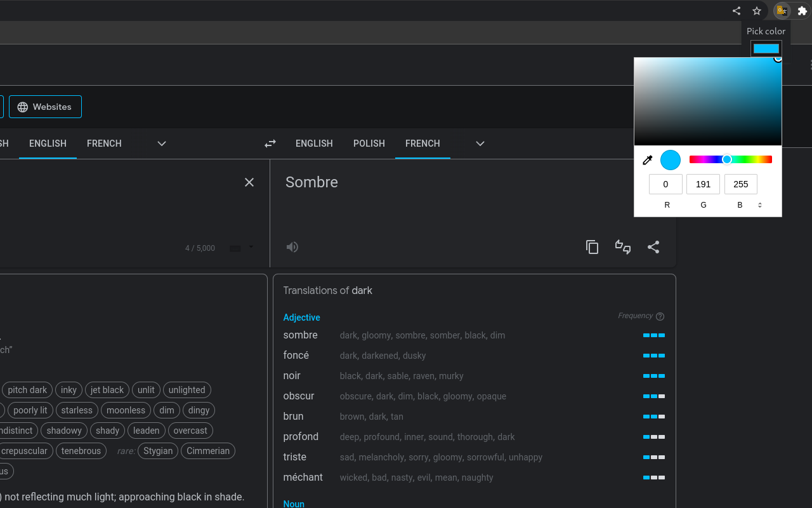812x508 pixels.
Task: Bookmark this page with the star toggle
Action: coord(756,11)
